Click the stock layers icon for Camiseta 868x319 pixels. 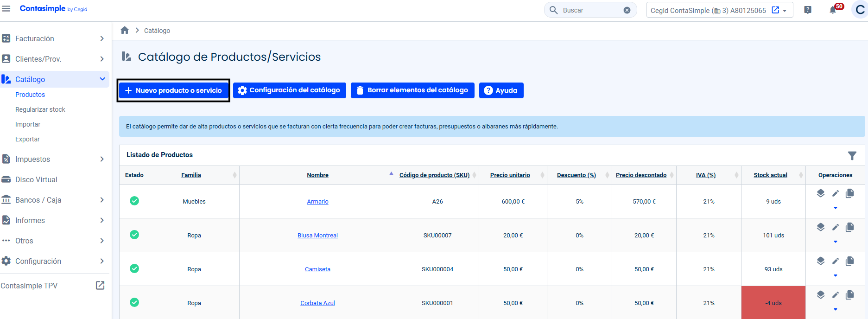click(x=820, y=261)
